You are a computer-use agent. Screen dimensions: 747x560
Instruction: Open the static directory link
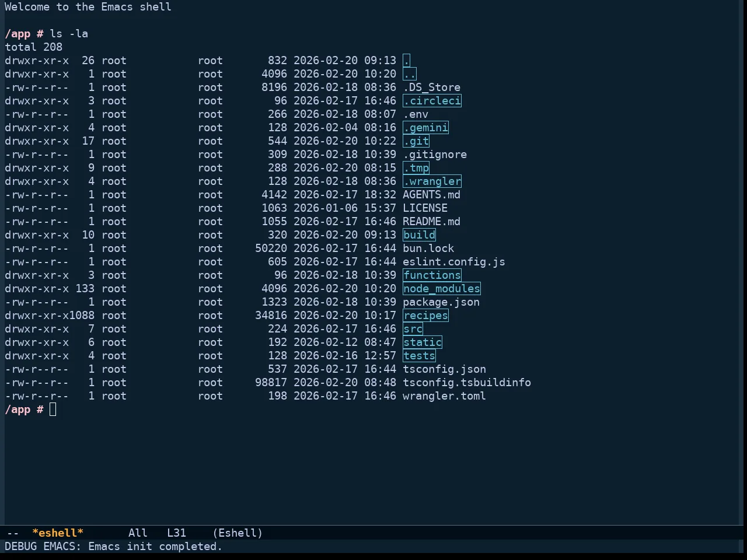(423, 342)
